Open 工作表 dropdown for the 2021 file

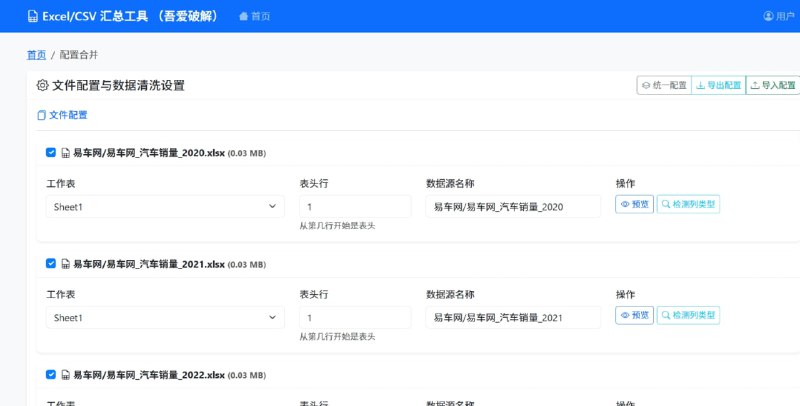165,318
